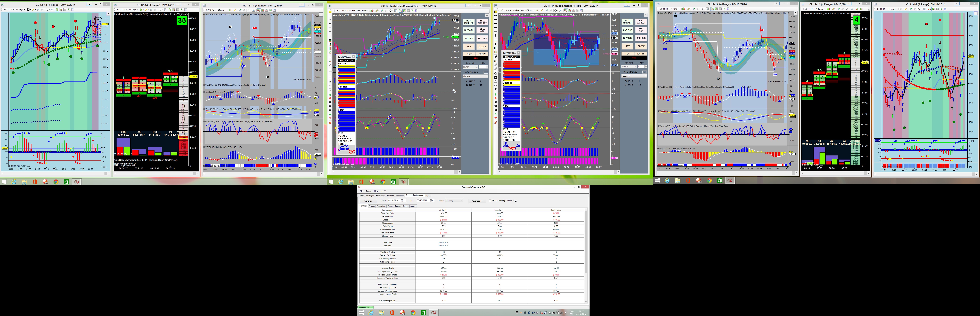Click SELL BID in CL MedianRenko chart trader
Screen dimensions: 980x316
click(x=641, y=38)
